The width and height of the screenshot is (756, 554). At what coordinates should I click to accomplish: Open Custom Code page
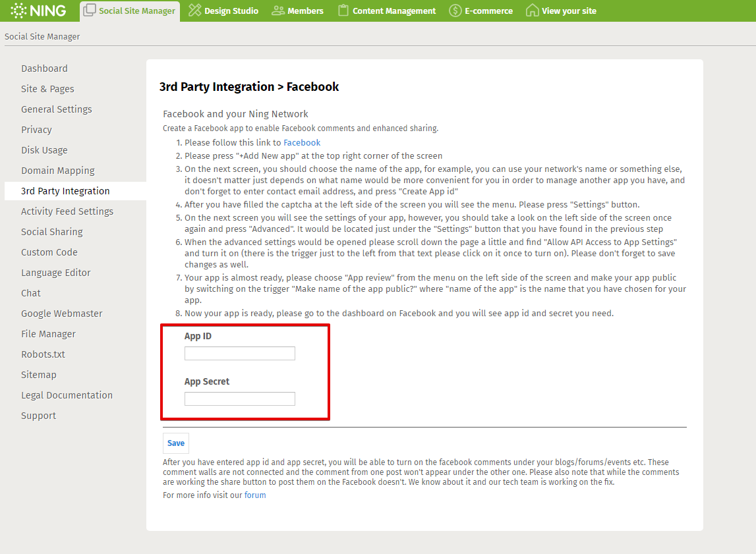pos(49,252)
